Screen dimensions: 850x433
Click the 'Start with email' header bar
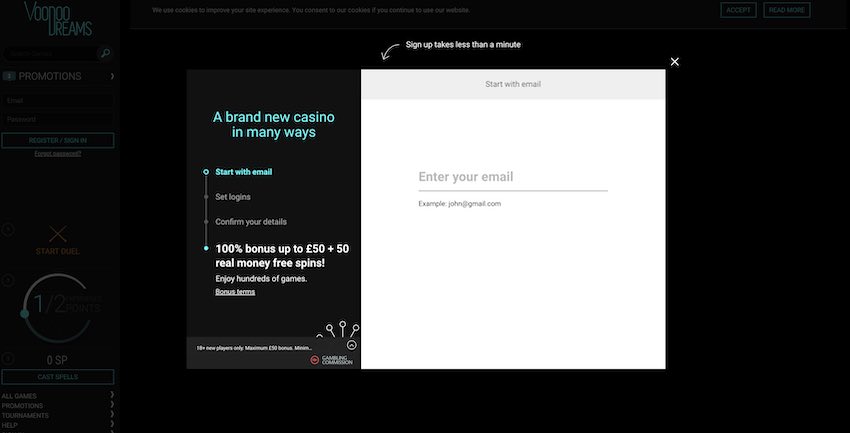(513, 84)
